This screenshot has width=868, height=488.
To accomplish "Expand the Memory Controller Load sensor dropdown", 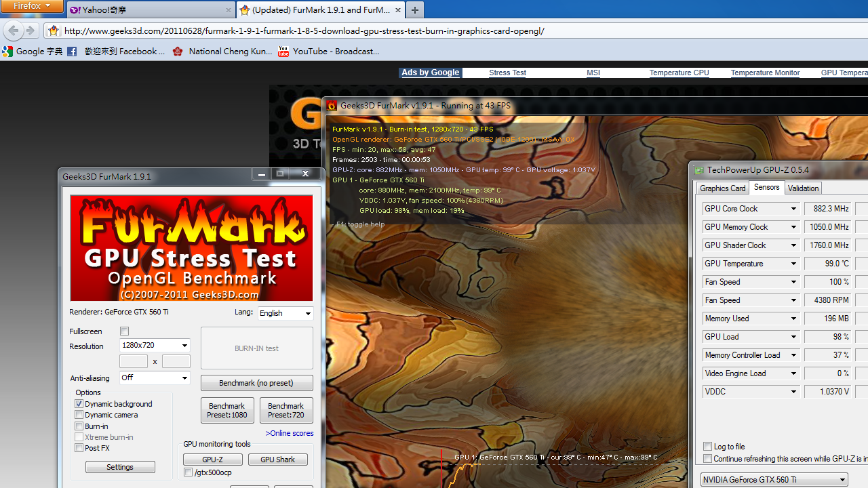I will (x=793, y=355).
